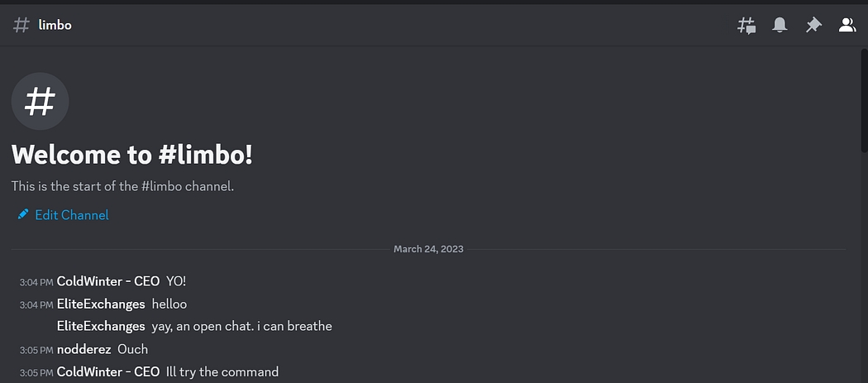Click ColdWinter - CEO beside "Ill try the command"
The height and width of the screenshot is (383, 868).
(x=108, y=371)
